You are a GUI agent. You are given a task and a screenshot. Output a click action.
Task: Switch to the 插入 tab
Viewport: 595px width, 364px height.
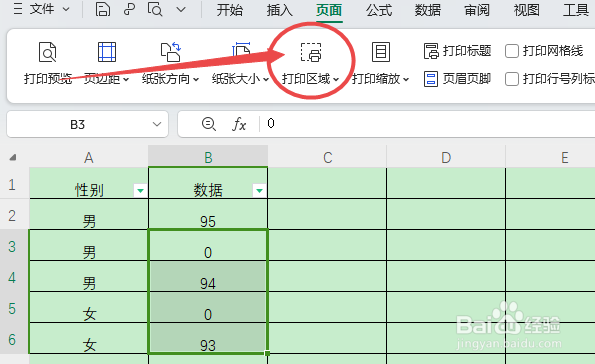pyautogui.click(x=279, y=10)
